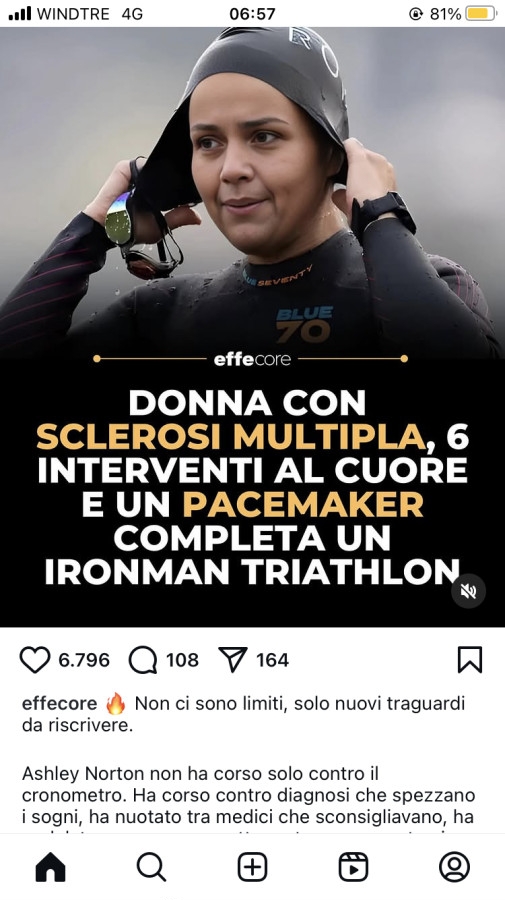Share the post with the paper plane icon
This screenshot has width=505, height=900.
[x=233, y=660]
